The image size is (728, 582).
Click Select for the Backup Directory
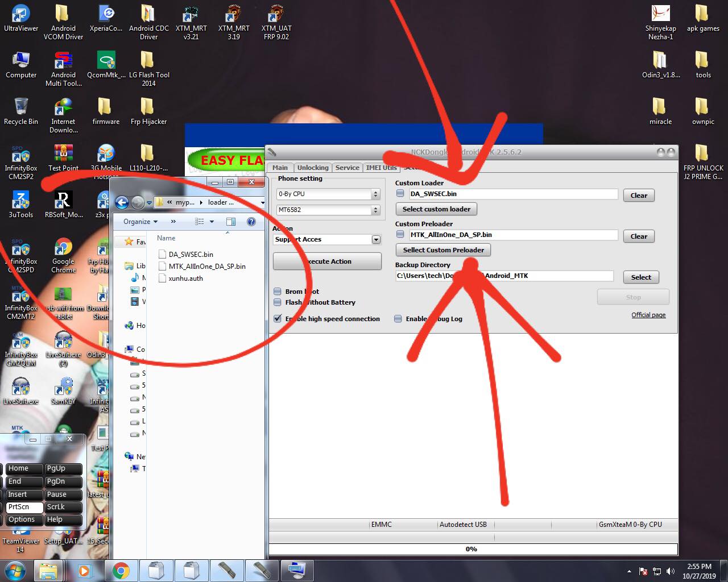[641, 277]
